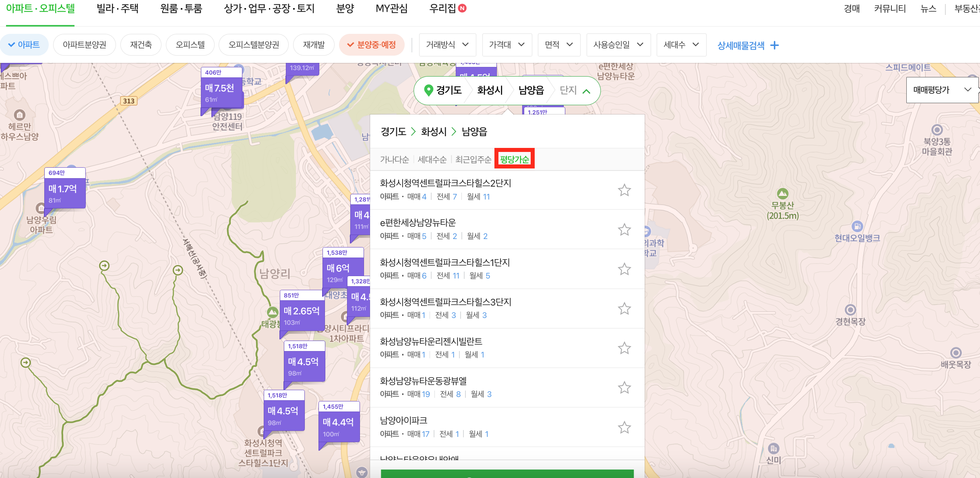Screen dimensions: 980x478
Task: Open the 분양 tab
Action: (x=345, y=8)
